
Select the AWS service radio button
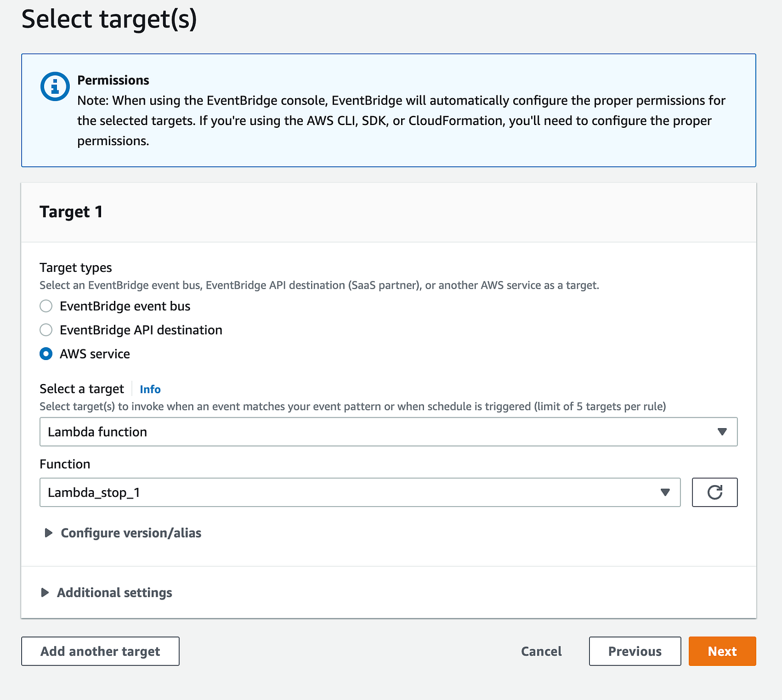pos(46,354)
